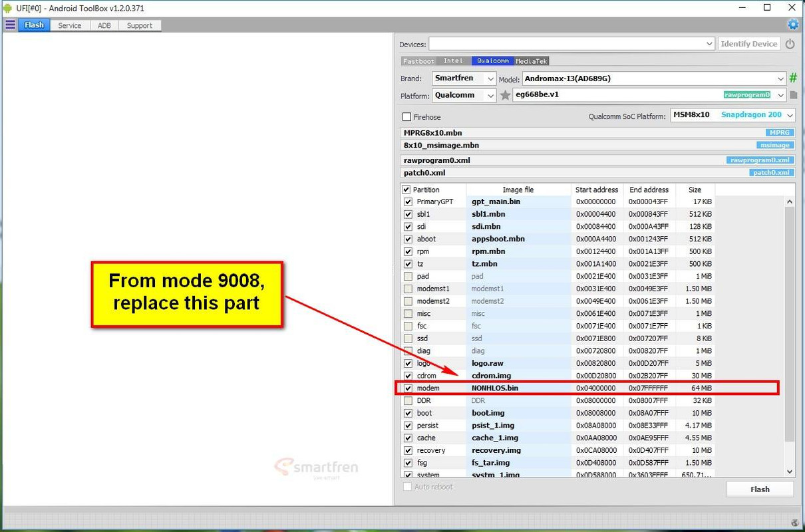Click the partition list scrollbar
Screen dimensions: 805x532
click(x=790, y=324)
